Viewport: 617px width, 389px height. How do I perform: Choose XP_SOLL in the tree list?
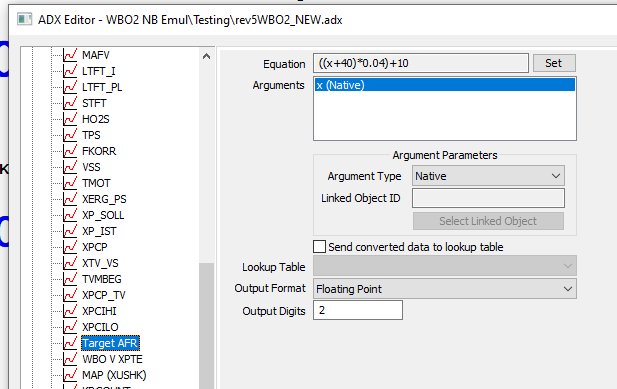103,215
